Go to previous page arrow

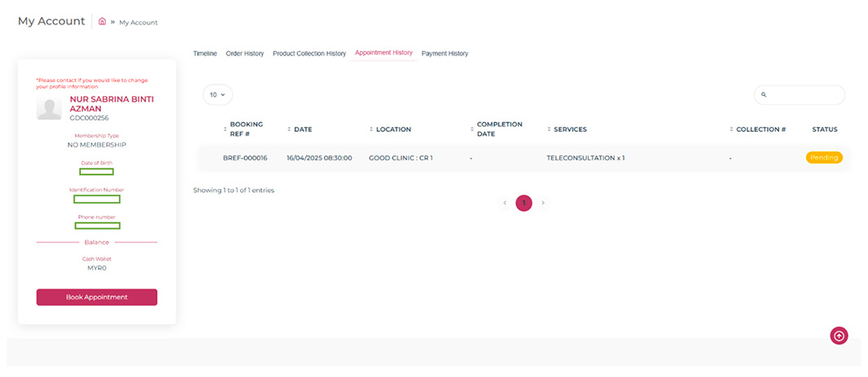pos(505,203)
